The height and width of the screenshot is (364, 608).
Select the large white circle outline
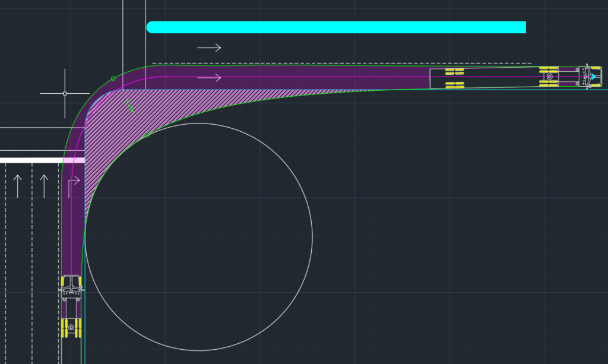312,238
